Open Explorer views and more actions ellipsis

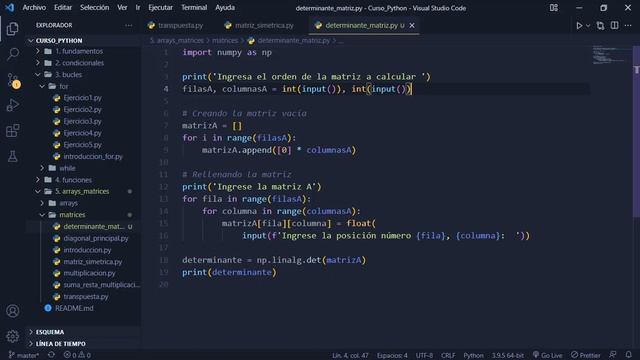[129, 25]
